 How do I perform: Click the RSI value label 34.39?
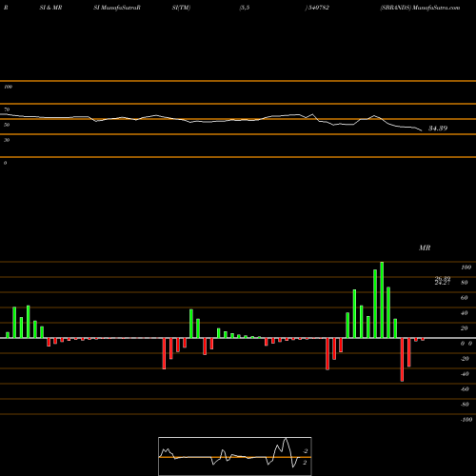tap(438, 129)
